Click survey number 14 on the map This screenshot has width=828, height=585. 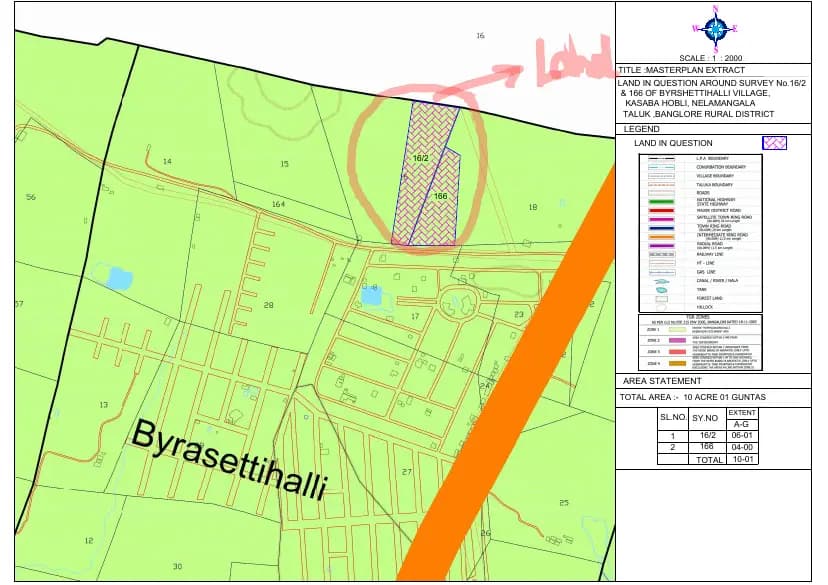[167, 161]
